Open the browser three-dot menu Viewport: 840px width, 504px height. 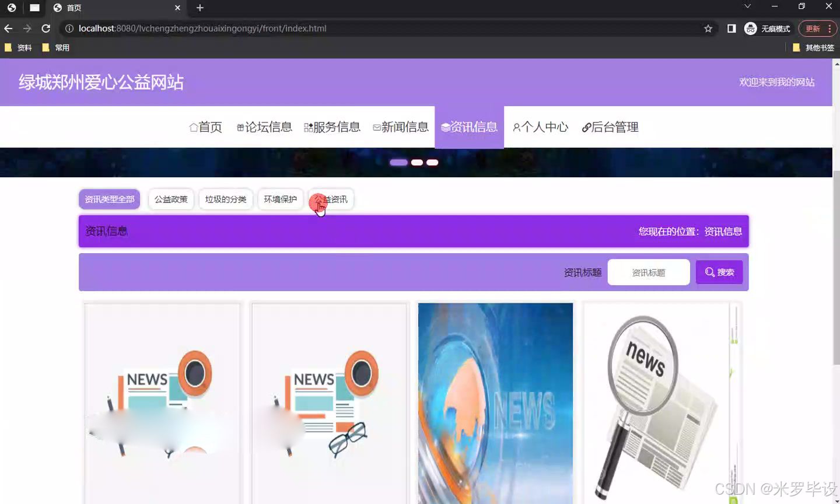[x=829, y=28]
